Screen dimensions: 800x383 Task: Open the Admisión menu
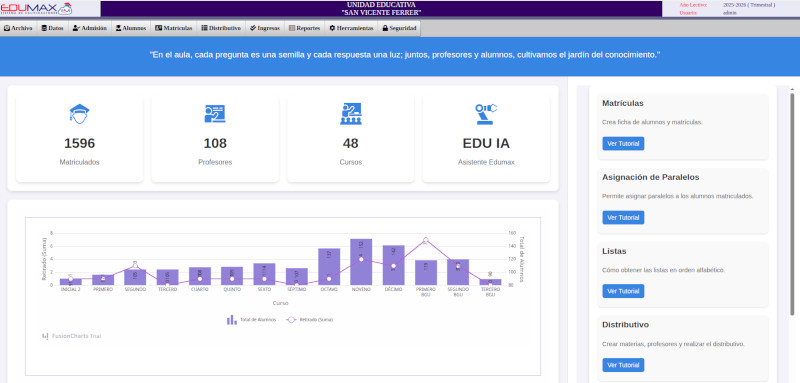[x=90, y=29]
